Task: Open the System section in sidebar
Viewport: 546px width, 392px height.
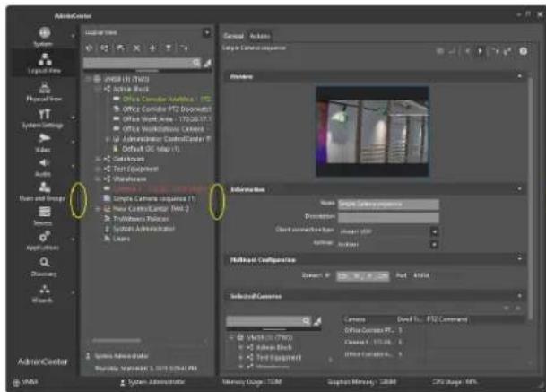Action: coord(44,37)
